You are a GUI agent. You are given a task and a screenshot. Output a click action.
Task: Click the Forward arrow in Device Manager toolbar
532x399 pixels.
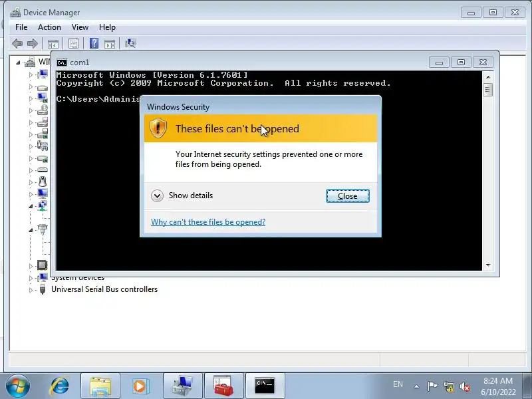pyautogui.click(x=32, y=43)
